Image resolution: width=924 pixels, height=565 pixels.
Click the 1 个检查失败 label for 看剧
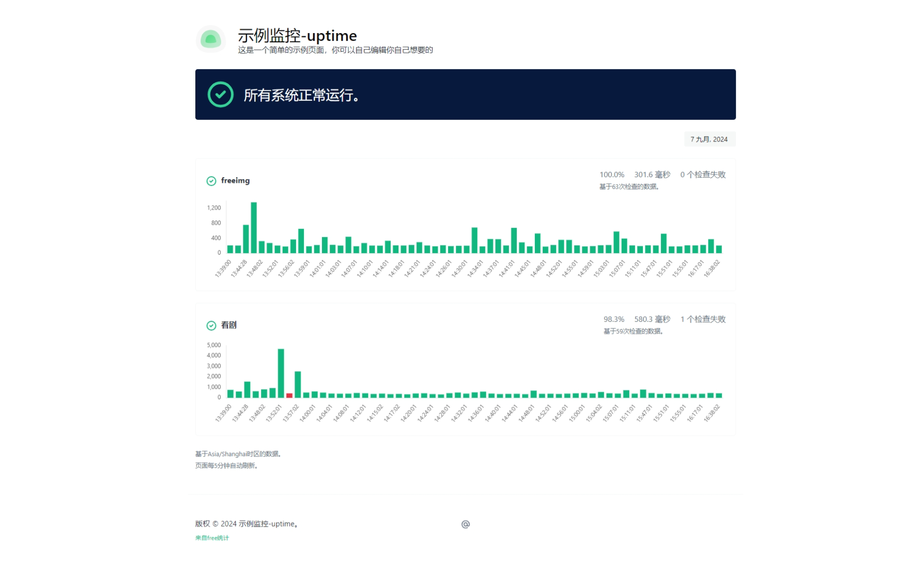pos(703,319)
